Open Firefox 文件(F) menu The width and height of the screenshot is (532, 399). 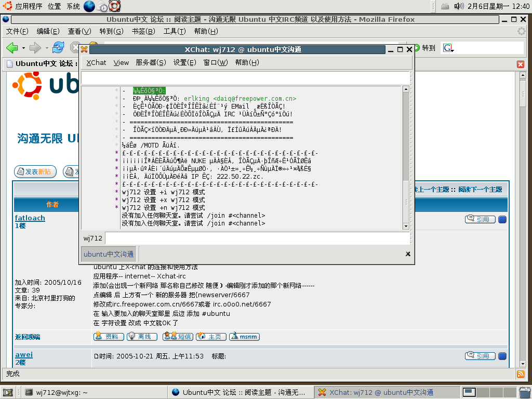(x=17, y=31)
